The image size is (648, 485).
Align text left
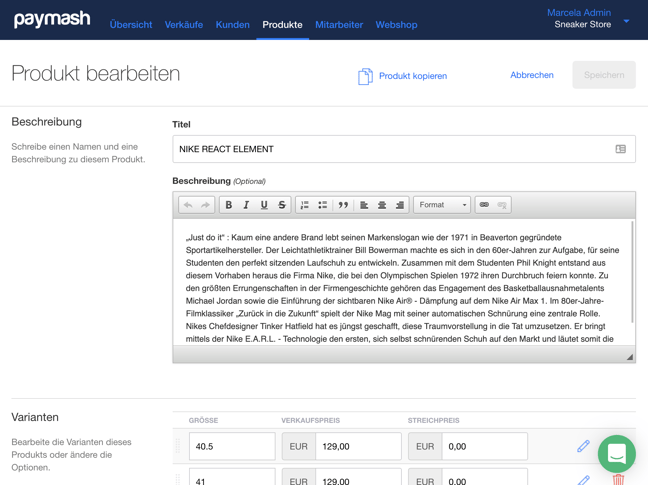[x=364, y=205]
